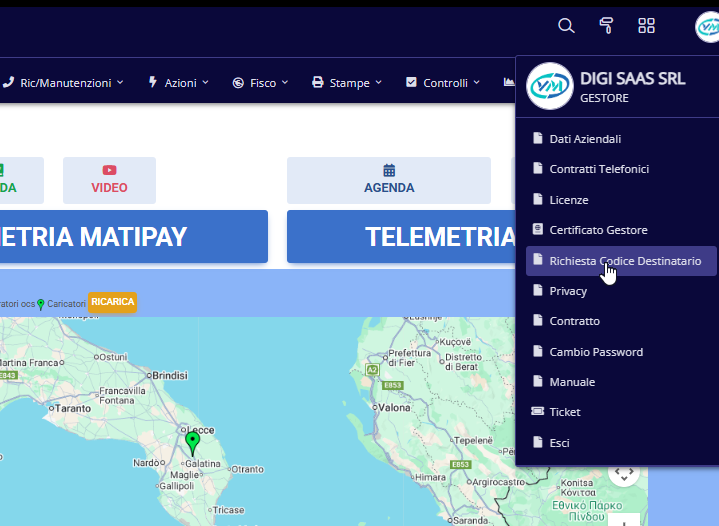Screen dimensions: 719x526
Task: Click the user avatar in top bar
Action: (x=708, y=27)
